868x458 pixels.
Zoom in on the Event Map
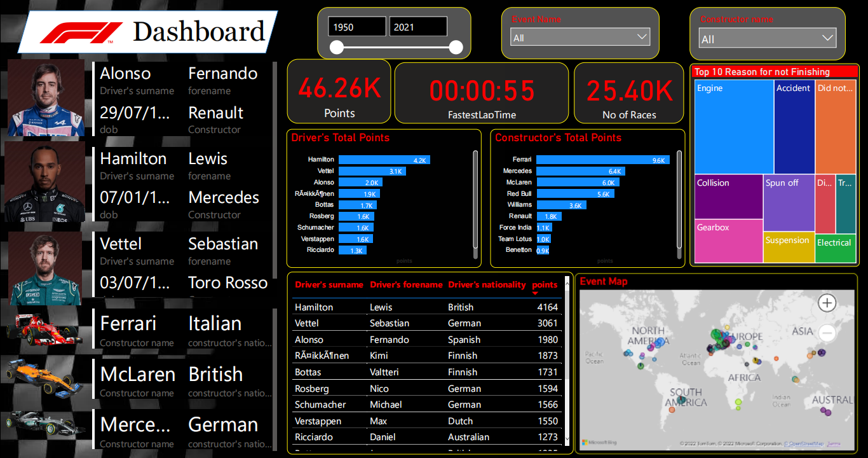click(827, 303)
